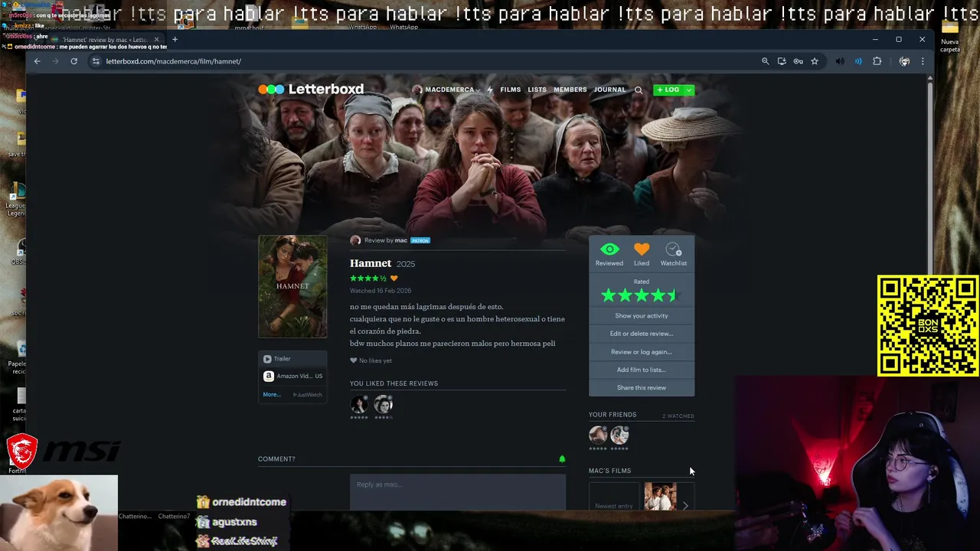Viewport: 980px width, 551px height.
Task: Click Add film to lists
Action: point(642,370)
